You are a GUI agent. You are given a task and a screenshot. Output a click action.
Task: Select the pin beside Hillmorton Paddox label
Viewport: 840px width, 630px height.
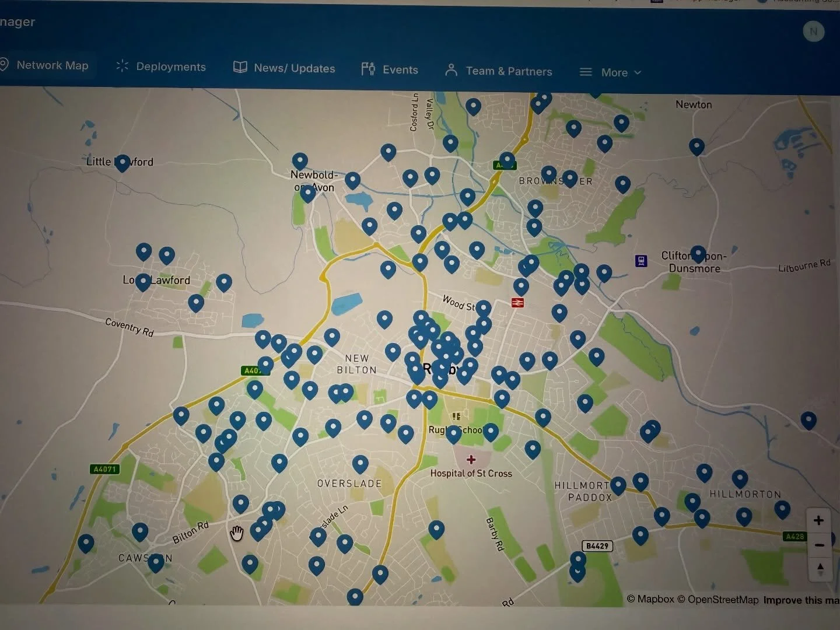[x=618, y=485]
